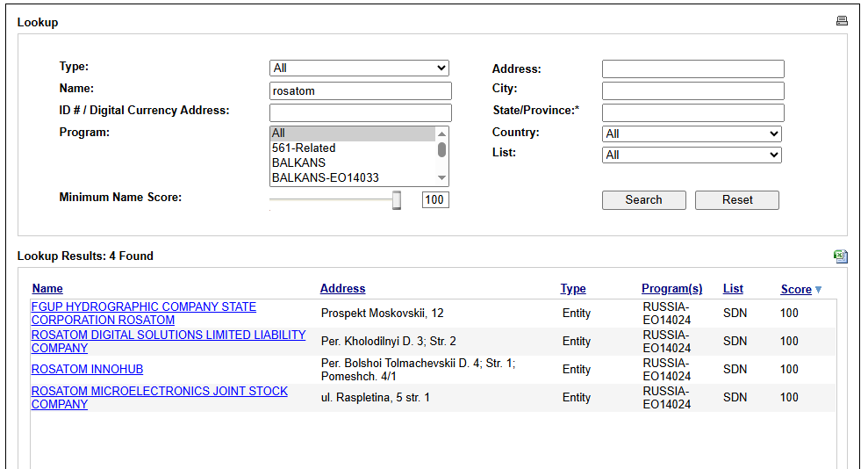Image resolution: width=868 pixels, height=469 pixels.
Task: Click the Program list scroll down arrow
Action: [x=441, y=177]
